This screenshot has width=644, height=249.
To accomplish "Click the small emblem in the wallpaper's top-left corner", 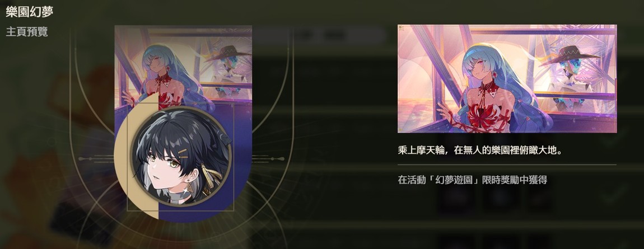I will tap(402, 29).
